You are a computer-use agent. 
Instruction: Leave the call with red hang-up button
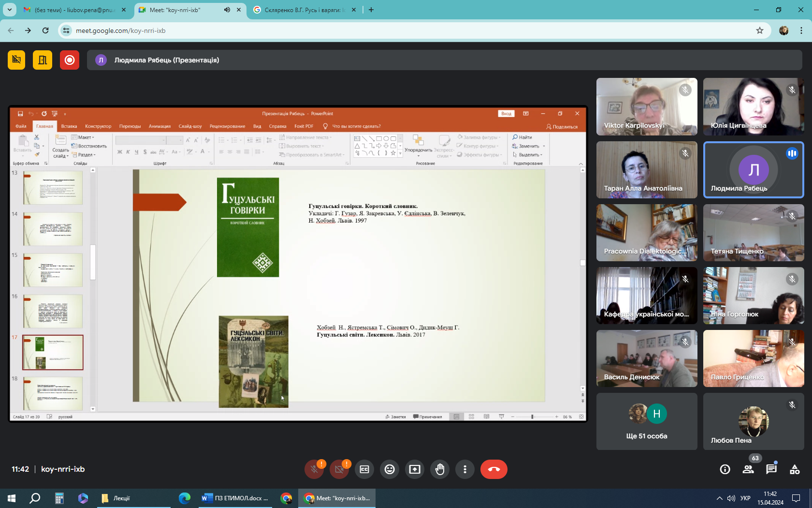click(x=493, y=469)
